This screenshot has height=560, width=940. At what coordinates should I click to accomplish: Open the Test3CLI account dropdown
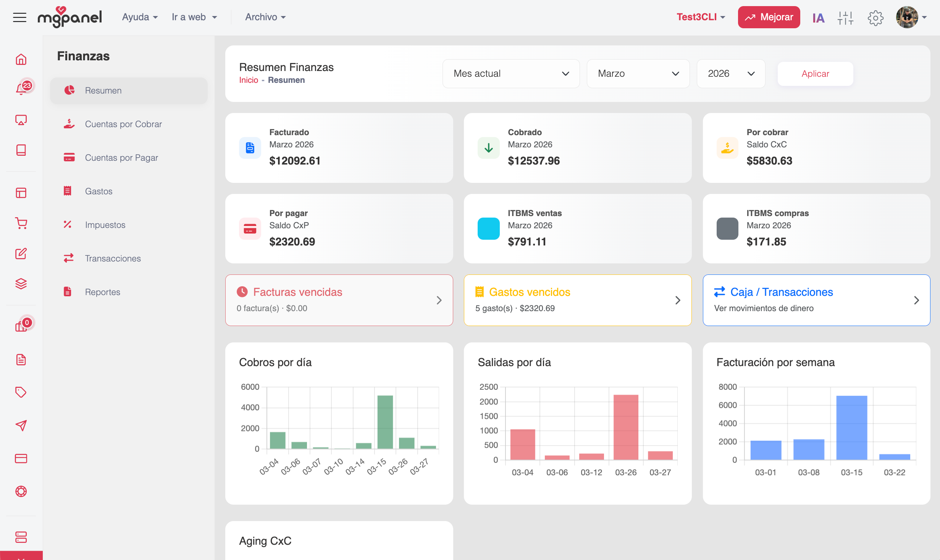701,17
